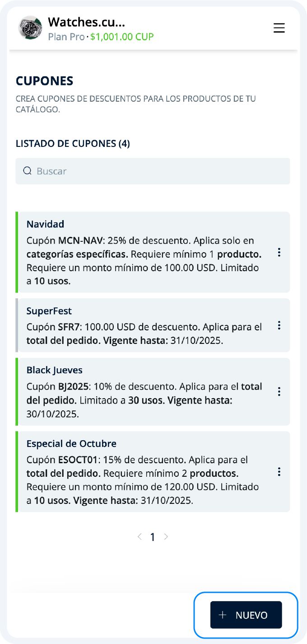
Task: Open options menu for Navidad coupon
Action: click(x=279, y=252)
